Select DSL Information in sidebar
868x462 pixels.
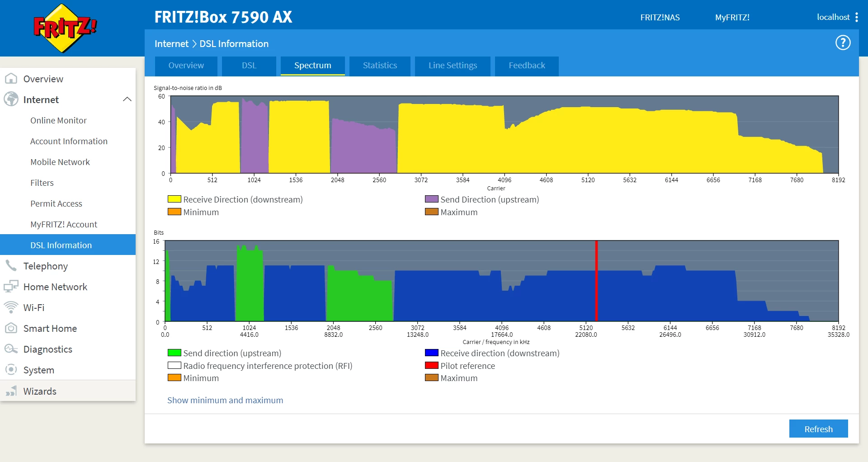pyautogui.click(x=68, y=245)
